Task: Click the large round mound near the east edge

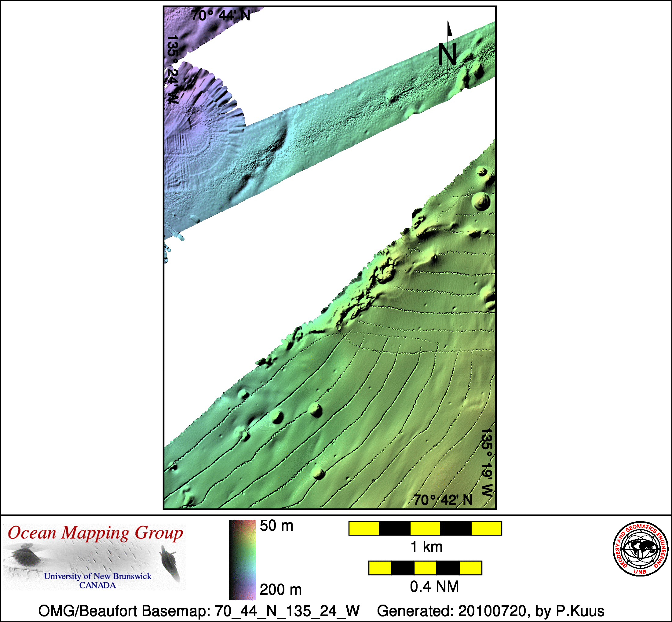Action: pos(480,201)
